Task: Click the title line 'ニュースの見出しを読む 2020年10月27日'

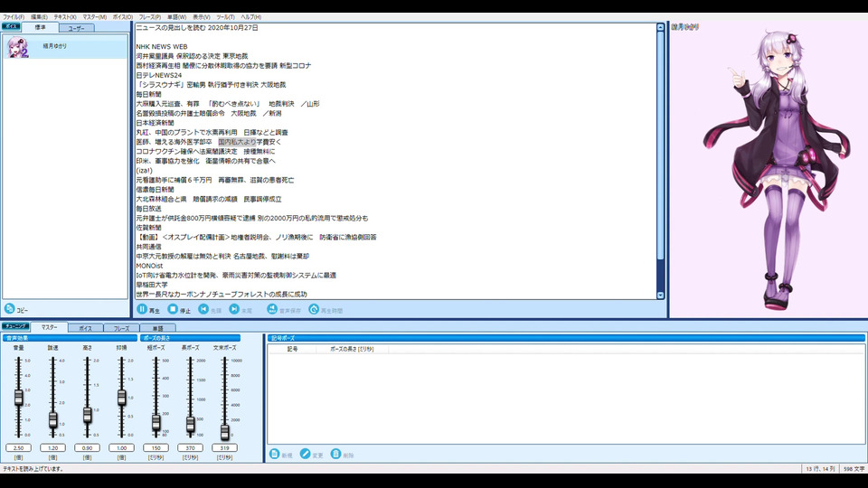Action: click(197, 28)
